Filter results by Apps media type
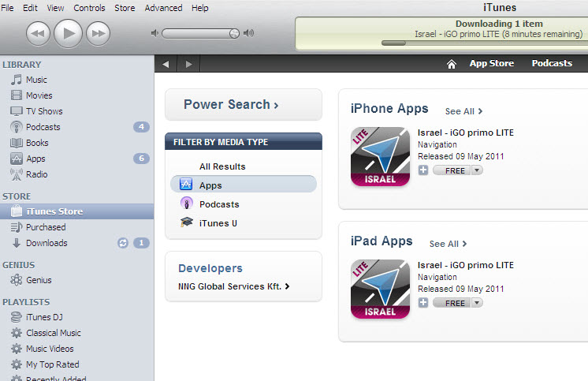Screen dimensions: 588x381 click(210, 185)
